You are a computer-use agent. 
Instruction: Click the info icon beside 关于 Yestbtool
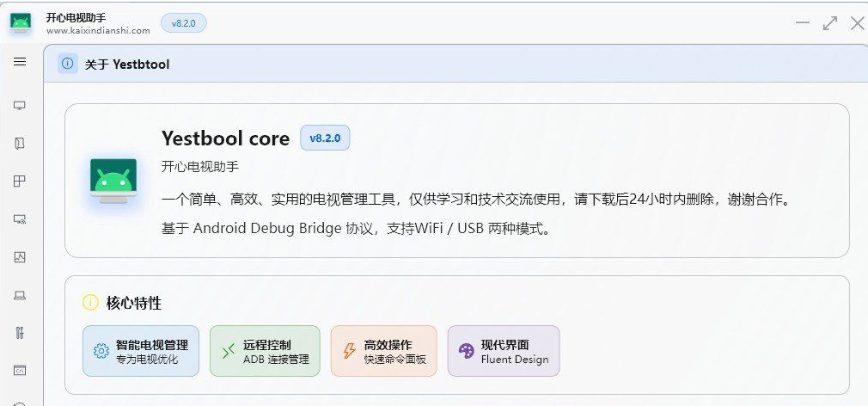click(x=68, y=64)
